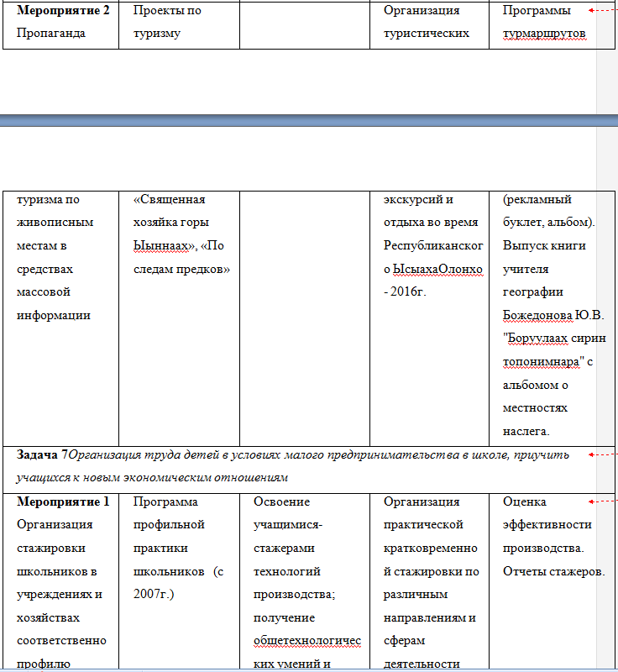Click the word "сферам"
618x672 pixels.
[404, 641]
